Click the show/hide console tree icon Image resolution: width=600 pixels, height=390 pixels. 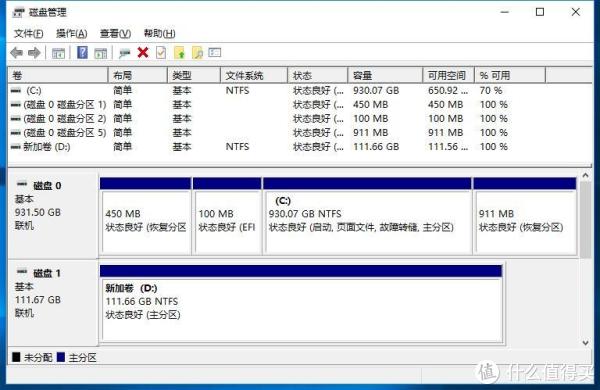(58, 53)
